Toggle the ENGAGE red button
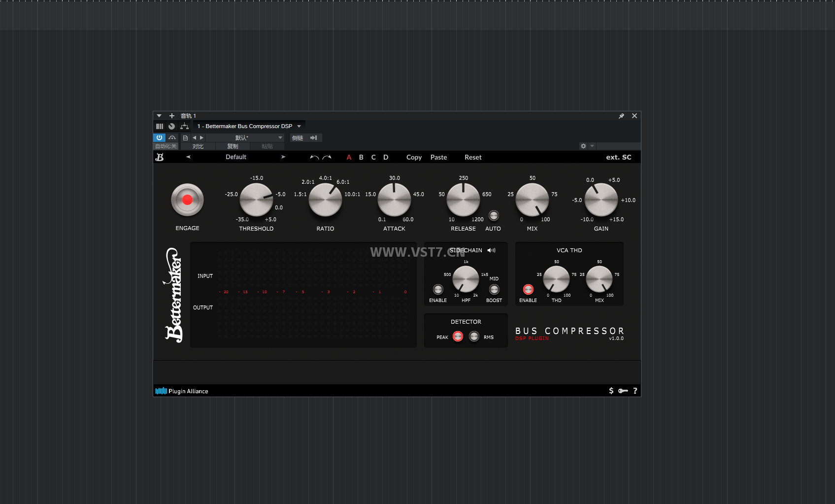835x504 pixels. click(x=187, y=200)
